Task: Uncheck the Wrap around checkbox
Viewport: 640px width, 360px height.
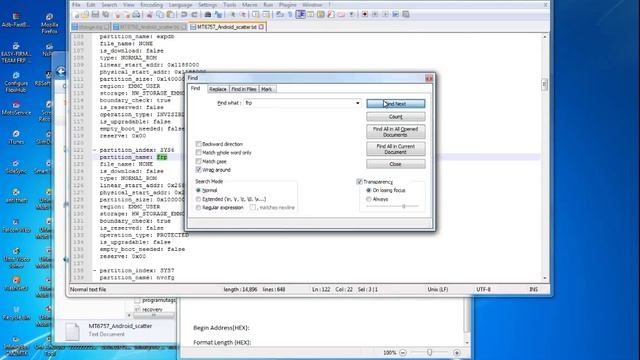Action: [x=198, y=169]
